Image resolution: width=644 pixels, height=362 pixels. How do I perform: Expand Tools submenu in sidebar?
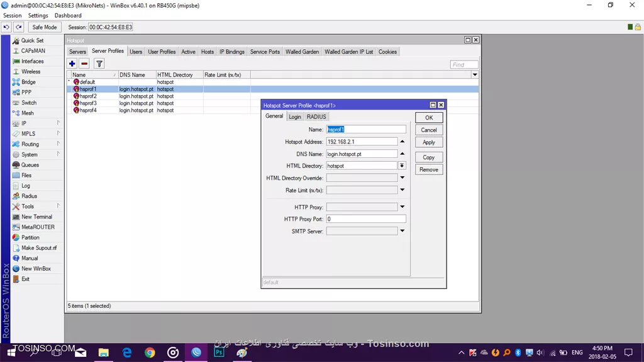(58, 206)
